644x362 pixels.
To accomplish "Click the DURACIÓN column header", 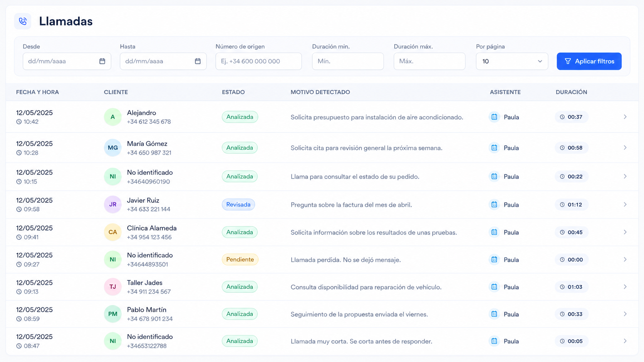I will pos(572,92).
